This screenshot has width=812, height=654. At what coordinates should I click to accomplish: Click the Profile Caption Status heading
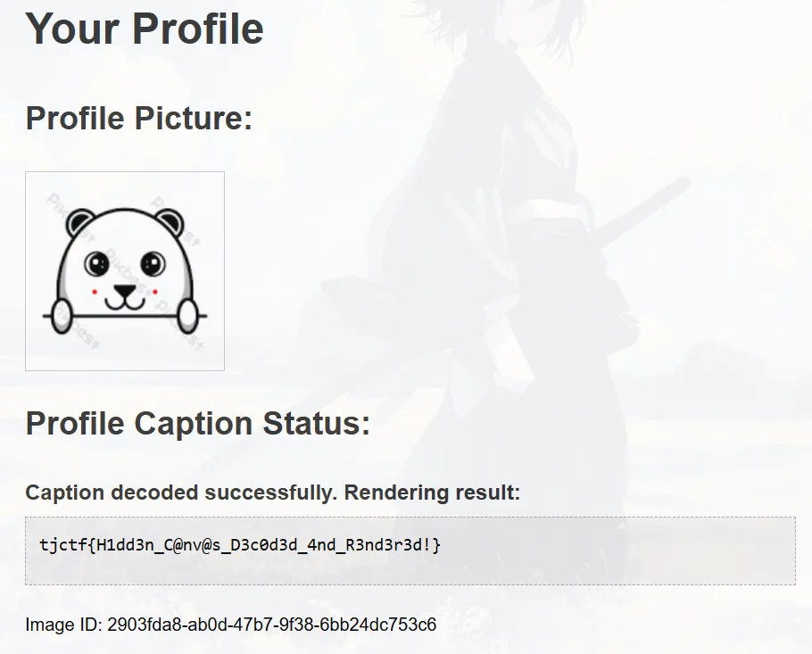198,423
